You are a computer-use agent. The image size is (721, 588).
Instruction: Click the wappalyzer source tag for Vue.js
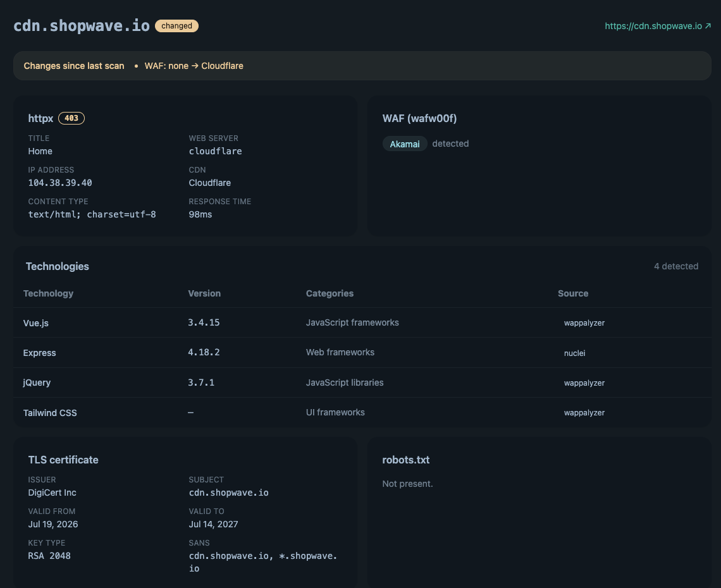[584, 323]
